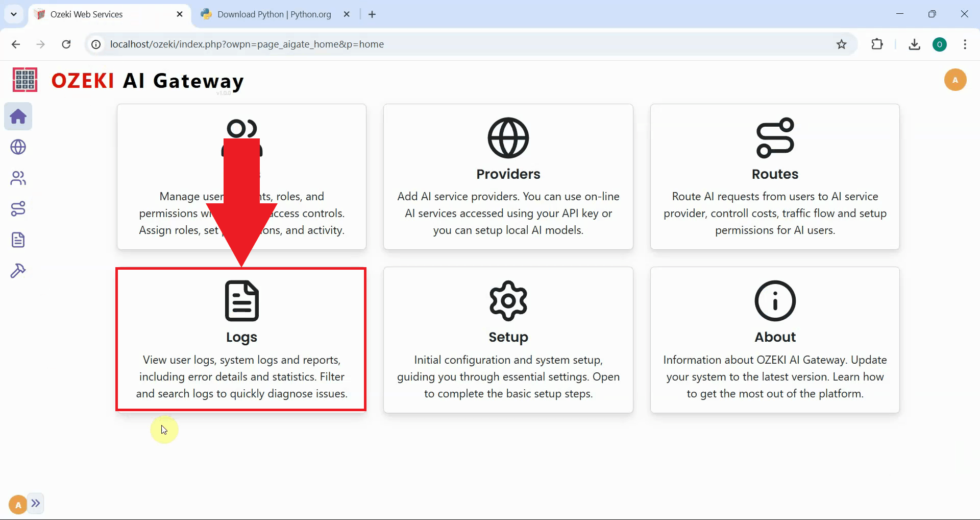Click the hammer tools icon in sidebar
The width and height of the screenshot is (980, 520).
point(18,270)
